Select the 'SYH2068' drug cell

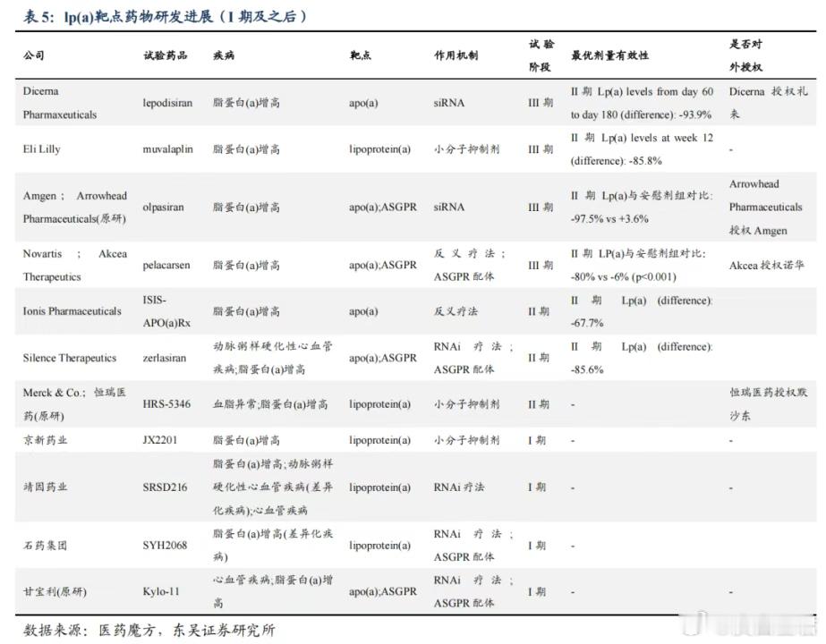coord(165,545)
